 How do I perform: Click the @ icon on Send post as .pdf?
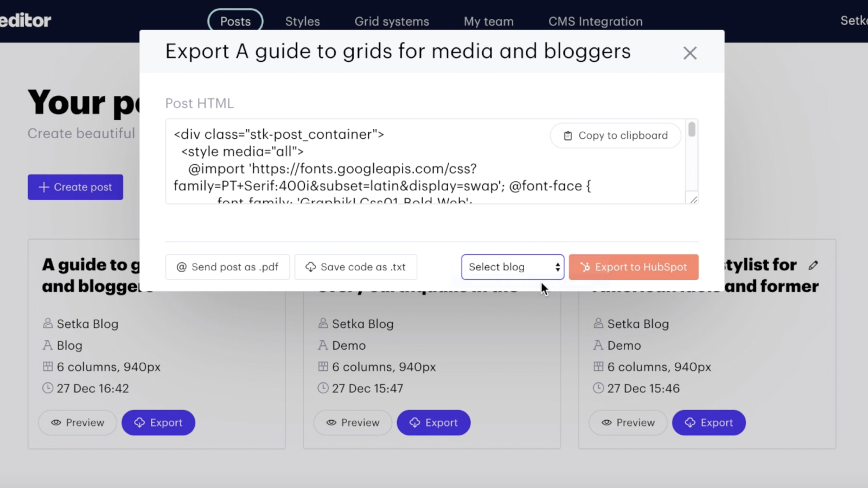[x=181, y=267]
